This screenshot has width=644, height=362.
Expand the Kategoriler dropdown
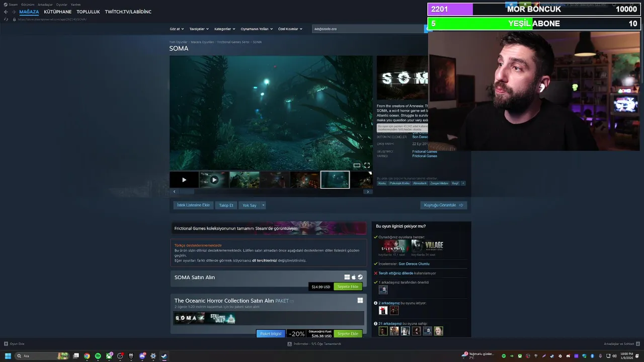224,29
